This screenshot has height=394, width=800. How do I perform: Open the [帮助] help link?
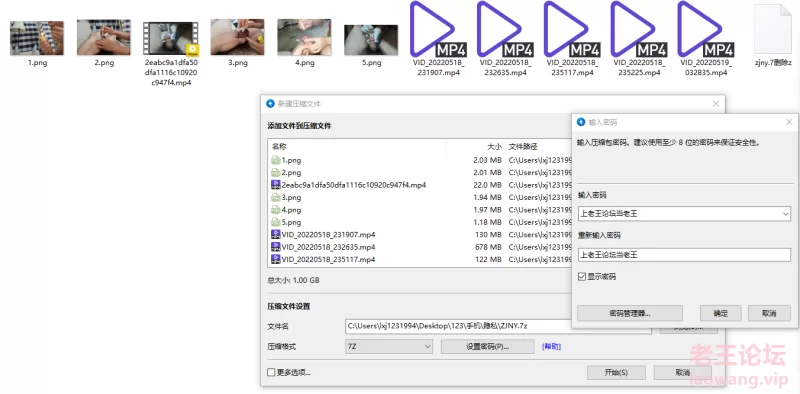(551, 347)
